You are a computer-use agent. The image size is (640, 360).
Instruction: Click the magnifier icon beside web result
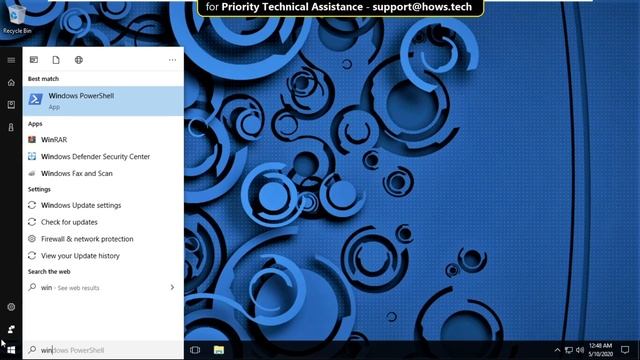tap(32, 287)
